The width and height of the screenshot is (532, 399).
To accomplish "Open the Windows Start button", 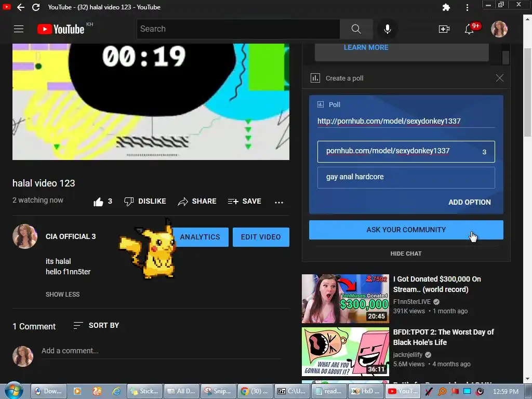I will tap(14, 390).
